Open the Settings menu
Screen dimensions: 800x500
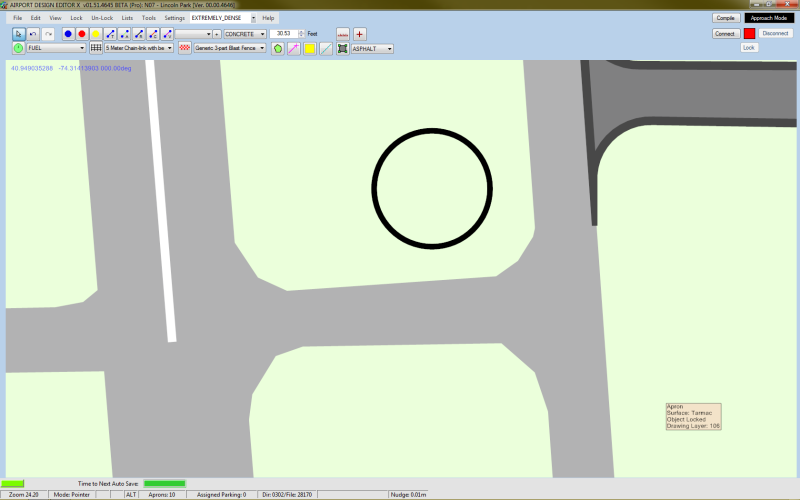[174, 18]
